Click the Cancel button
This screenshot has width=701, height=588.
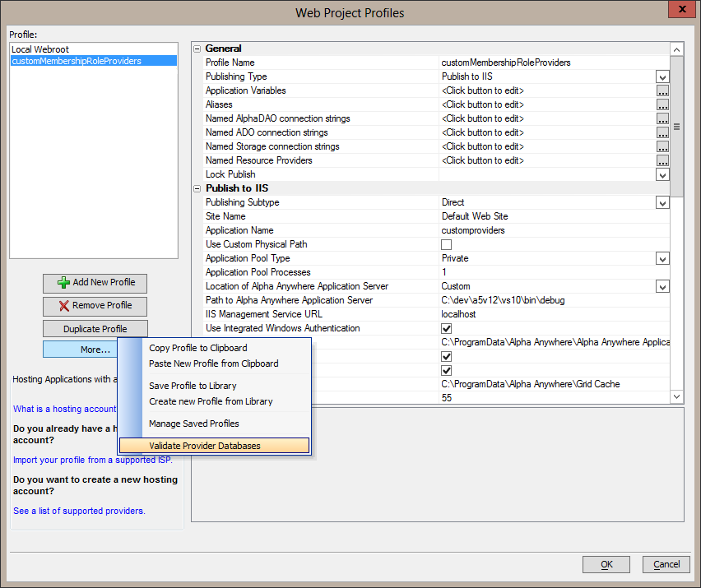pos(666,564)
